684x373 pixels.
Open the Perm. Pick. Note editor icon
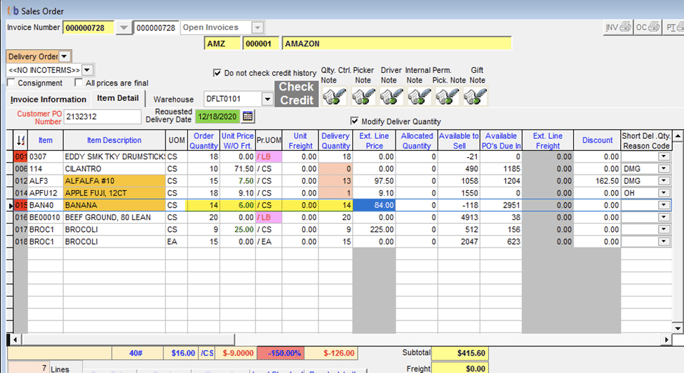pyautogui.click(x=447, y=96)
